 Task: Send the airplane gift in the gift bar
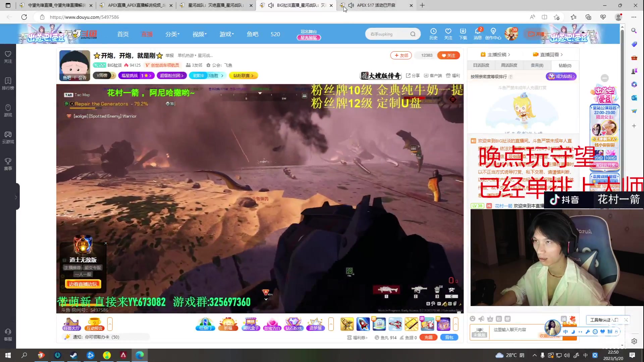[x=395, y=324]
